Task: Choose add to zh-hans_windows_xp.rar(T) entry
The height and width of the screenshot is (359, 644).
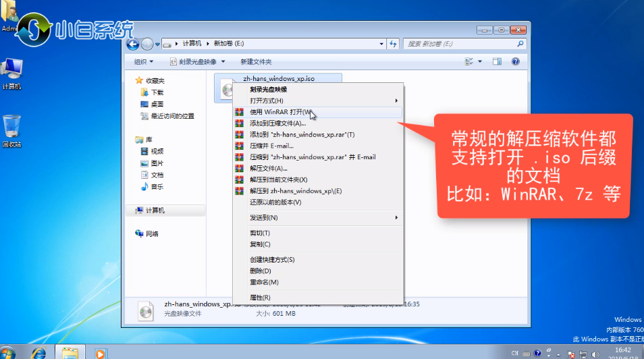Action: click(317, 134)
